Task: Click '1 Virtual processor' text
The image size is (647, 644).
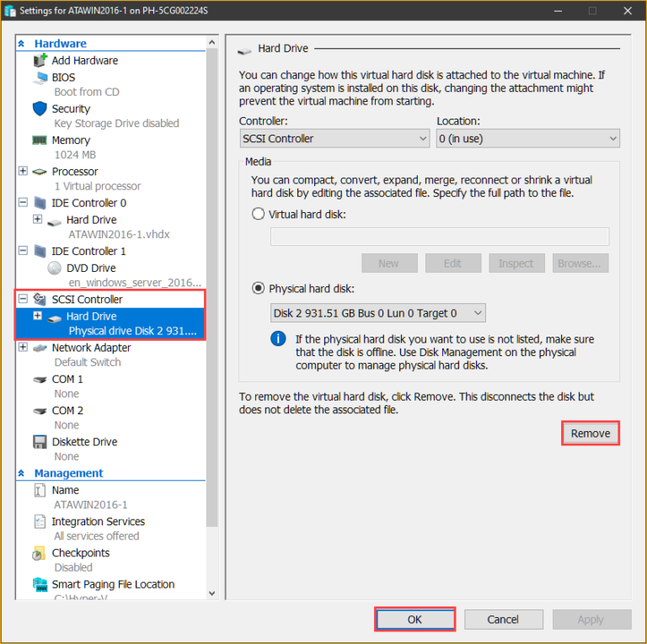Action: coord(98,186)
